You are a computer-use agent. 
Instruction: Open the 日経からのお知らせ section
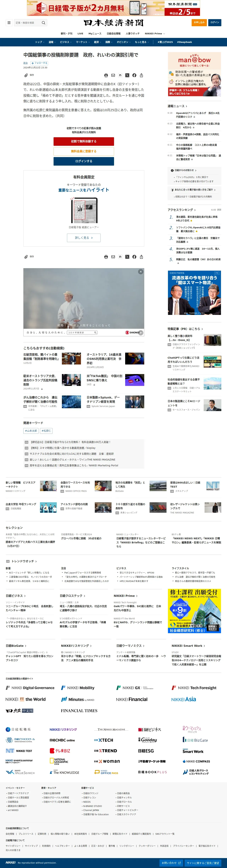pos(184,171)
